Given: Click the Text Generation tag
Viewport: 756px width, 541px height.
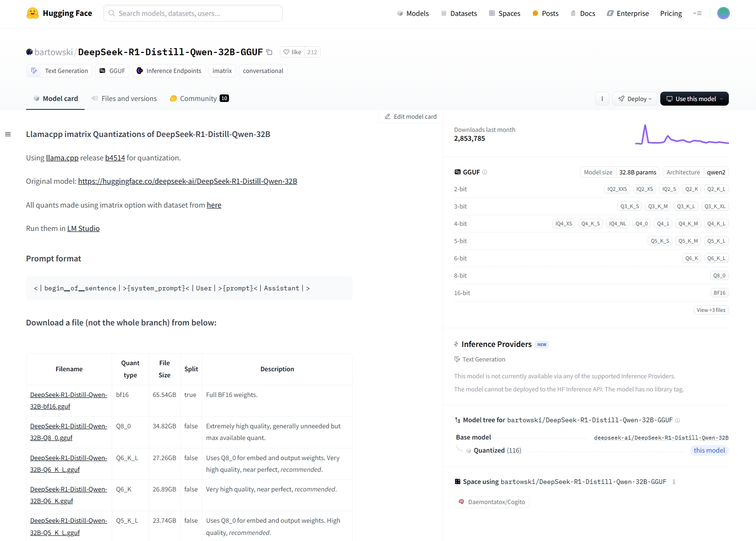Looking at the screenshot, I should click(59, 71).
